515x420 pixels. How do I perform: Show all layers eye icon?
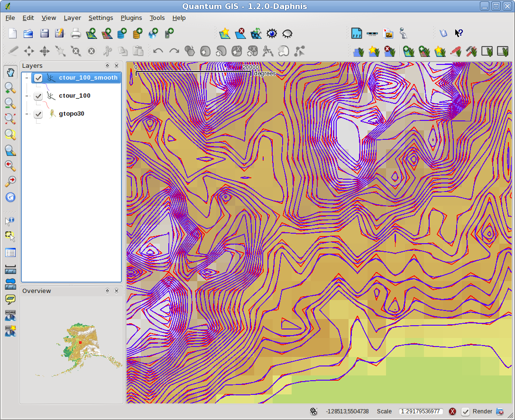point(272,34)
